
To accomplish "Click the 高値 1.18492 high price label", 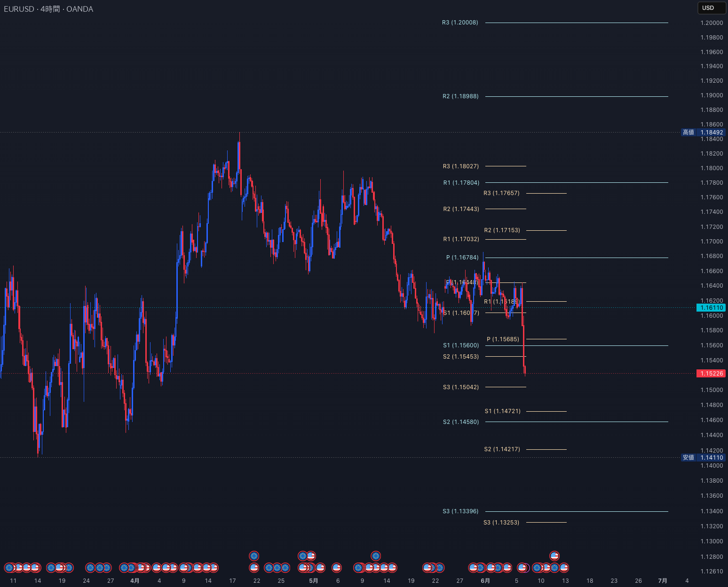I will click(x=704, y=133).
